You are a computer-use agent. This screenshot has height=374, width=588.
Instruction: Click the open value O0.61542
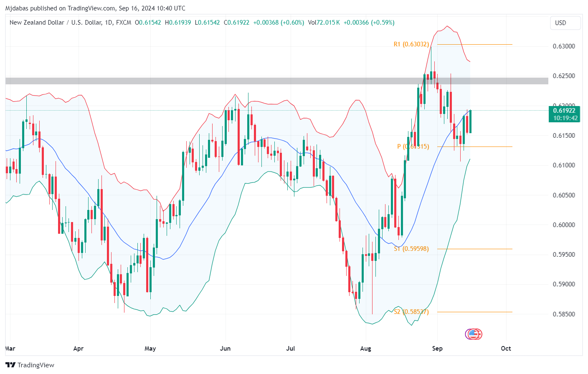pos(148,23)
